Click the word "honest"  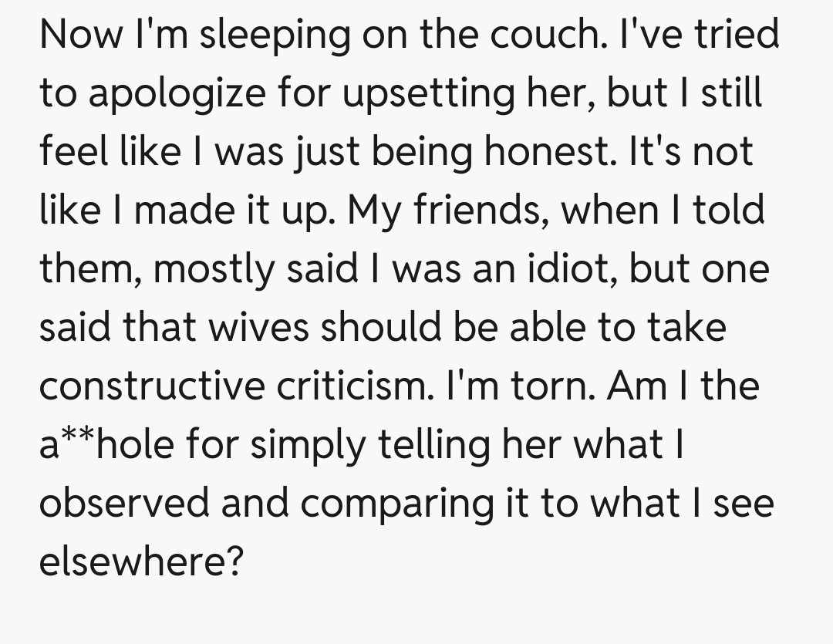(x=538, y=152)
